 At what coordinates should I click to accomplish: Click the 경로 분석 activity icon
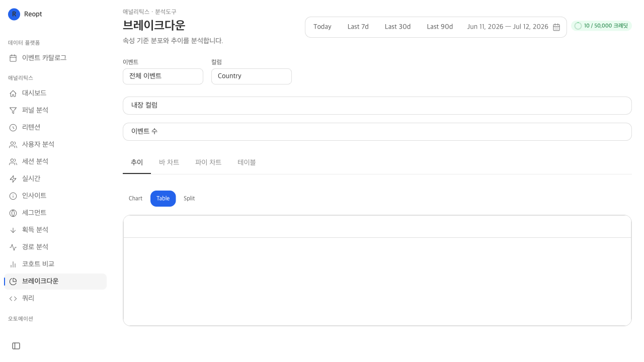tap(13, 247)
